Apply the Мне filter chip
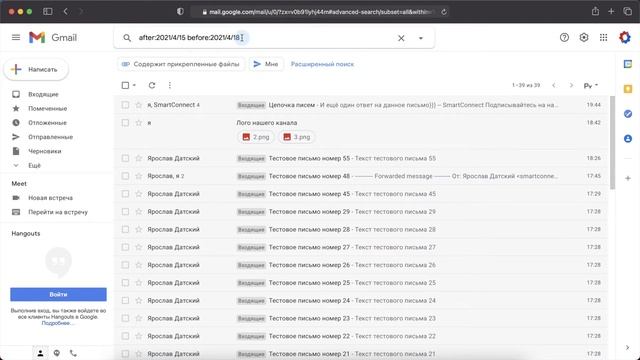The width and height of the screenshot is (640, 360). (266, 64)
